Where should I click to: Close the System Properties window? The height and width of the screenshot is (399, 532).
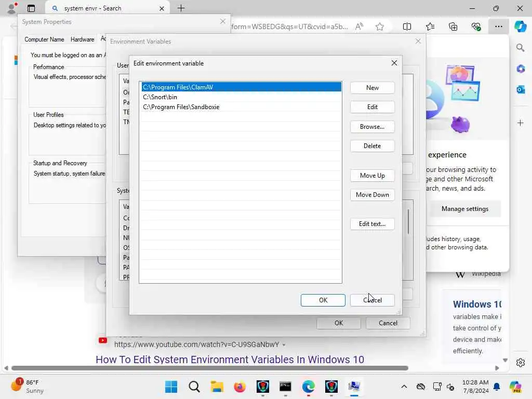pos(222,21)
